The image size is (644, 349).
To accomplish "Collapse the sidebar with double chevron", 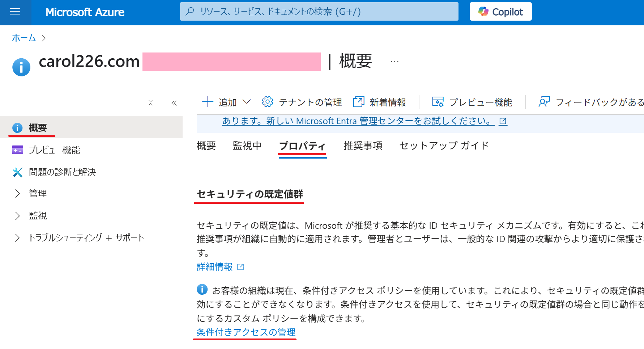I will coord(174,103).
